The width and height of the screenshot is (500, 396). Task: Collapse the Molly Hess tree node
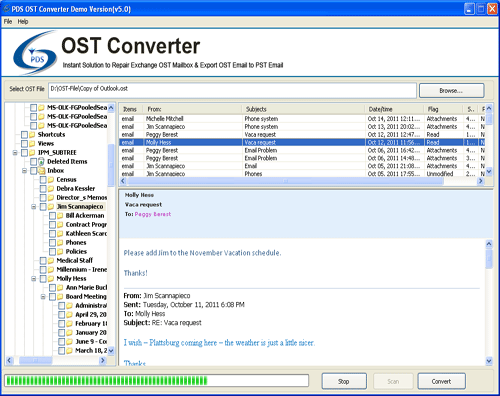(34, 279)
